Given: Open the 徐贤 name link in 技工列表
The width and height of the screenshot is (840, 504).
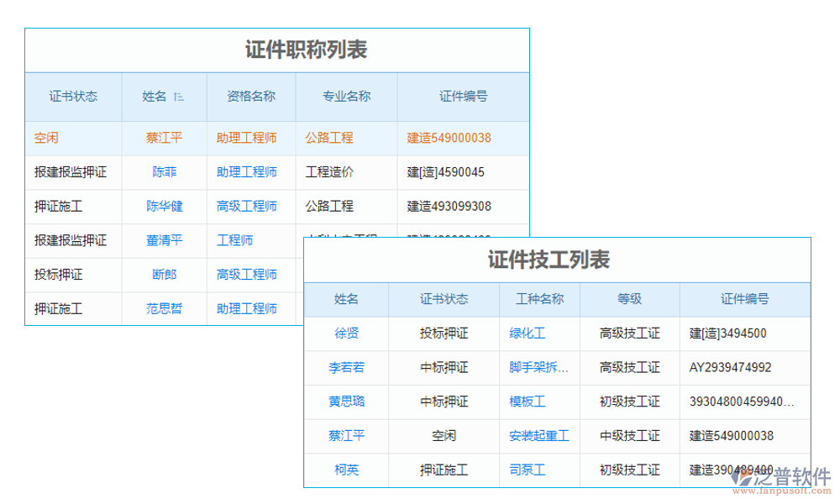Looking at the screenshot, I should click(x=348, y=333).
